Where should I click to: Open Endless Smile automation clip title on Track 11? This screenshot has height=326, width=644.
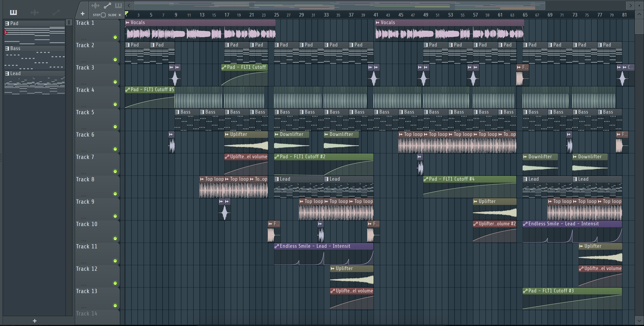point(324,246)
